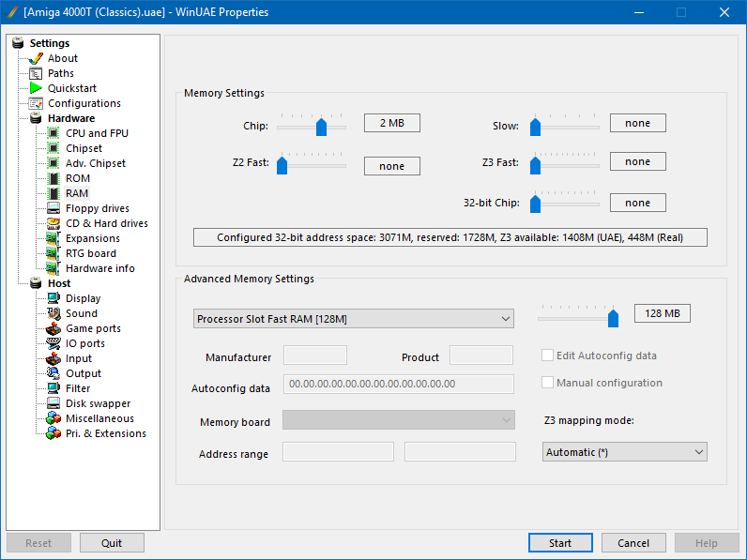Click the Autoconfig data input field
This screenshot has height=560, width=747.
click(x=398, y=384)
